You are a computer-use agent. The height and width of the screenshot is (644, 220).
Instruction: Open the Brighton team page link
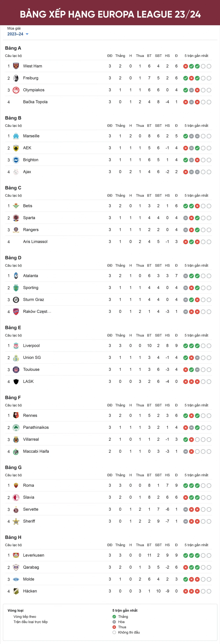31,160
